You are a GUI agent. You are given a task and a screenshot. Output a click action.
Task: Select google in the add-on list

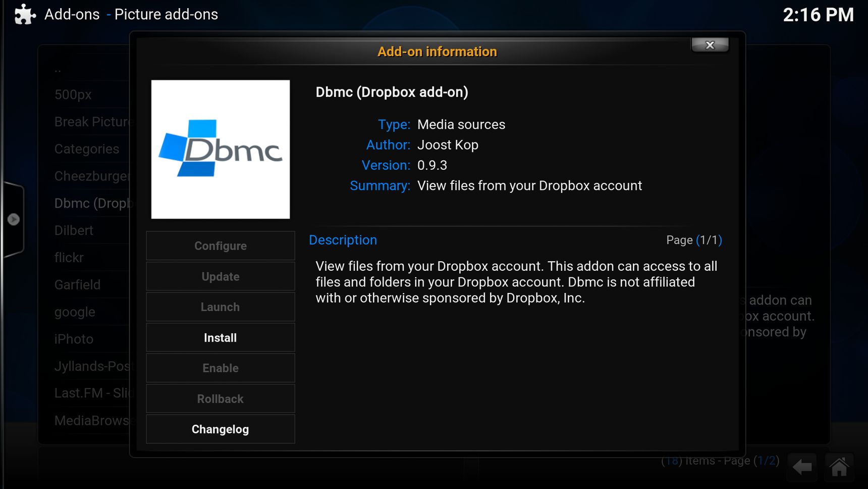(75, 312)
